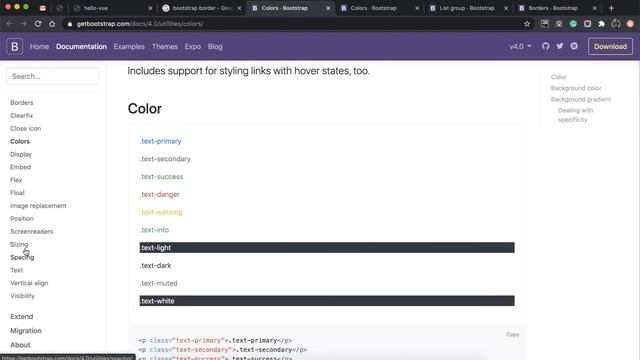Open Display in the sidebar
This screenshot has height=360, width=640.
21,154
